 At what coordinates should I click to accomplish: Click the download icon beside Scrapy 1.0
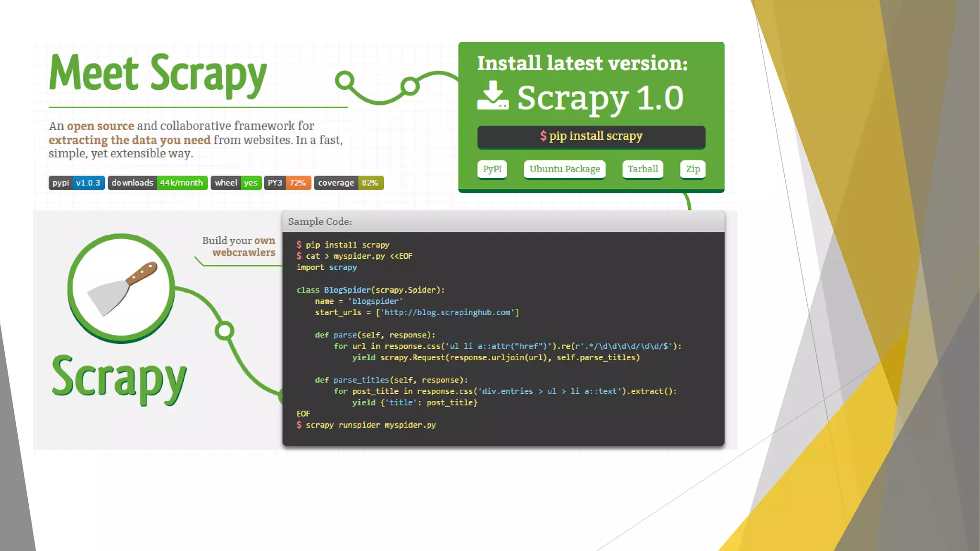pyautogui.click(x=492, y=96)
